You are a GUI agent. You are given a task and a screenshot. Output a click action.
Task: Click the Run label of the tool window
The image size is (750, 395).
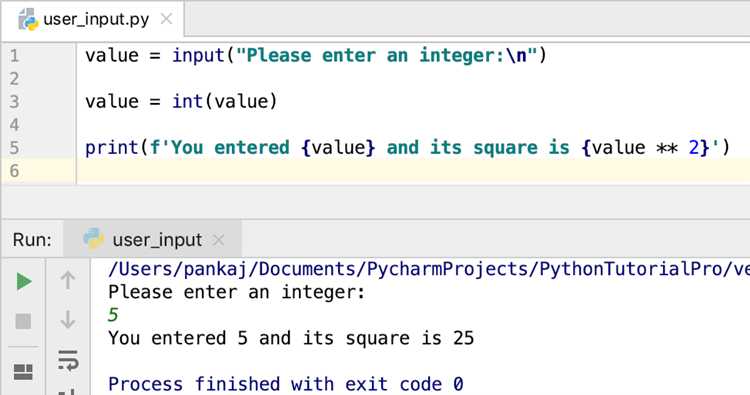(x=32, y=240)
